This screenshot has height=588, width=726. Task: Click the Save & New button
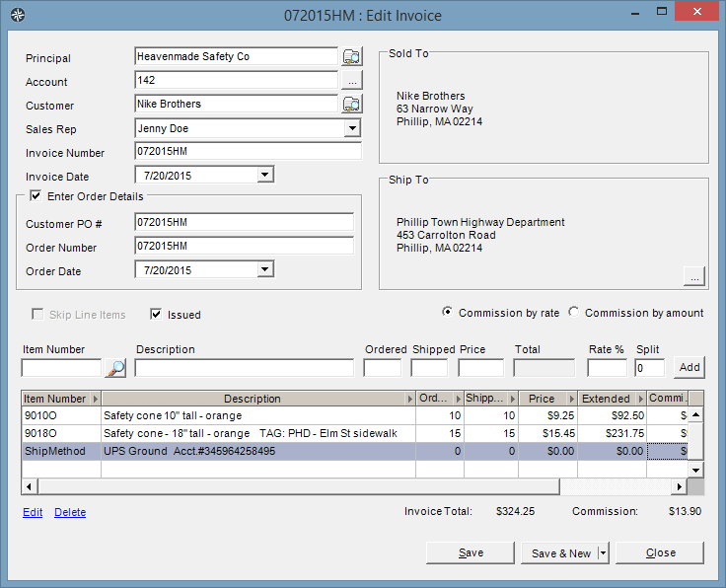(x=559, y=552)
